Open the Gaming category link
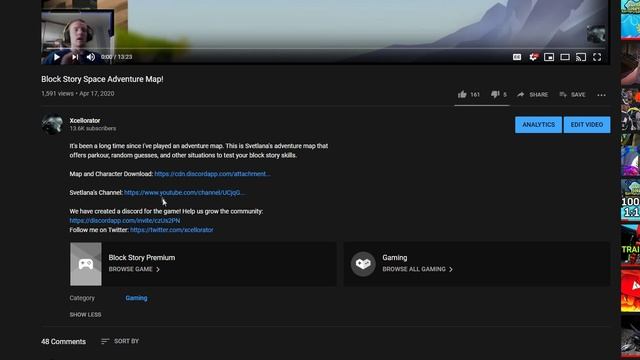640x360 pixels. click(x=136, y=298)
